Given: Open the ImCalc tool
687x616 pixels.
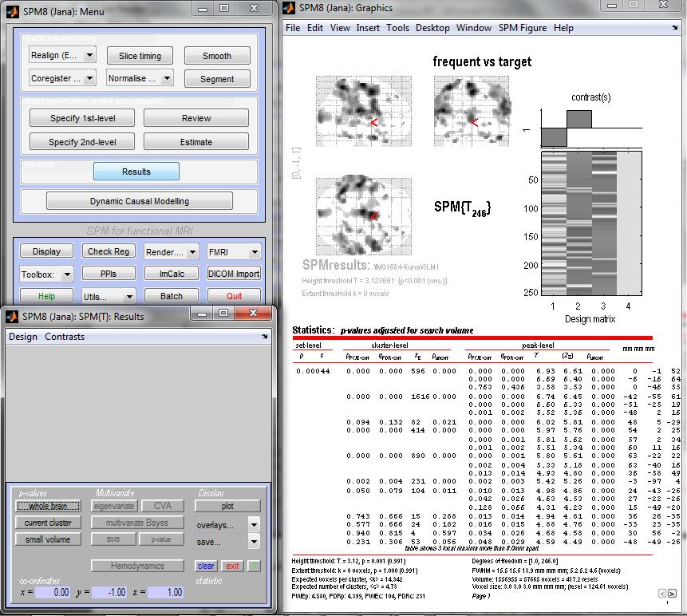Looking at the screenshot, I should coord(172,274).
